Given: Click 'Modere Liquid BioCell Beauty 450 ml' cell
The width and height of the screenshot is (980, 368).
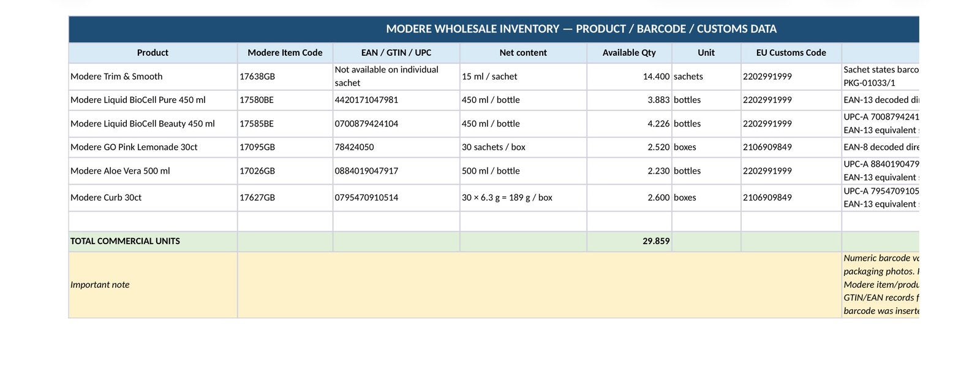Looking at the screenshot, I should pyautogui.click(x=153, y=124).
